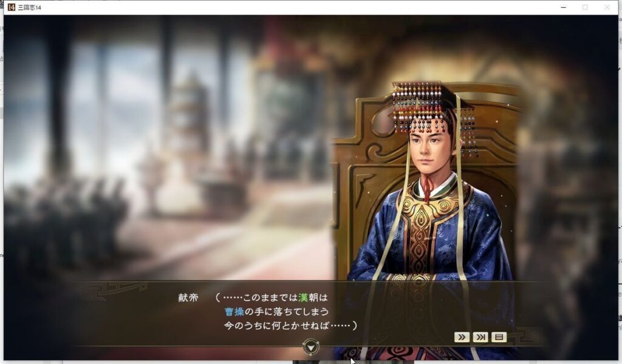Click the 三國志14 app icon in title bar
This screenshot has width=622, height=364.
click(12, 7)
